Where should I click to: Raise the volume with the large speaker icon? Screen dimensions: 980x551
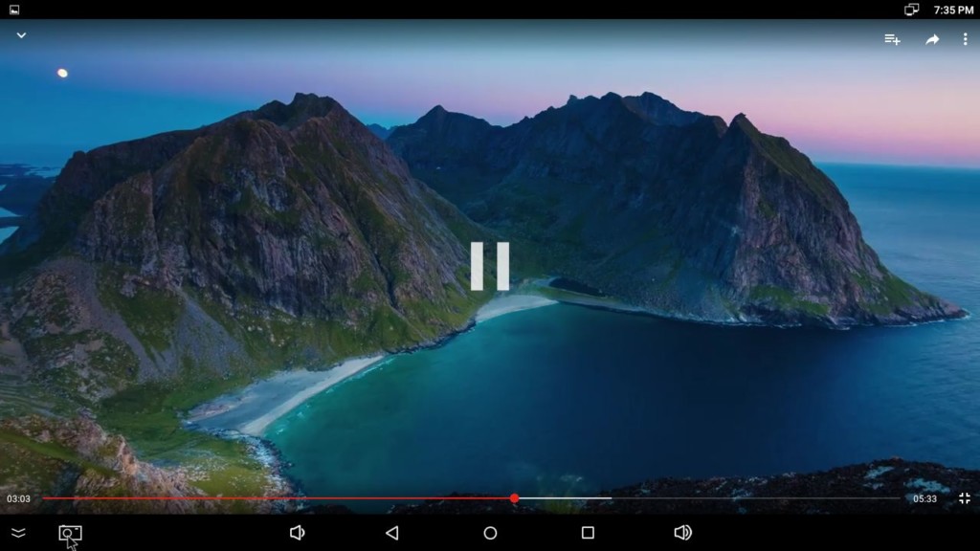click(682, 533)
